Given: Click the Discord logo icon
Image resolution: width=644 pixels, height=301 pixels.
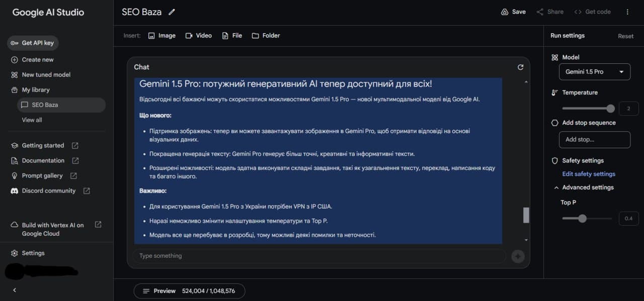Looking at the screenshot, I should pos(15,191).
